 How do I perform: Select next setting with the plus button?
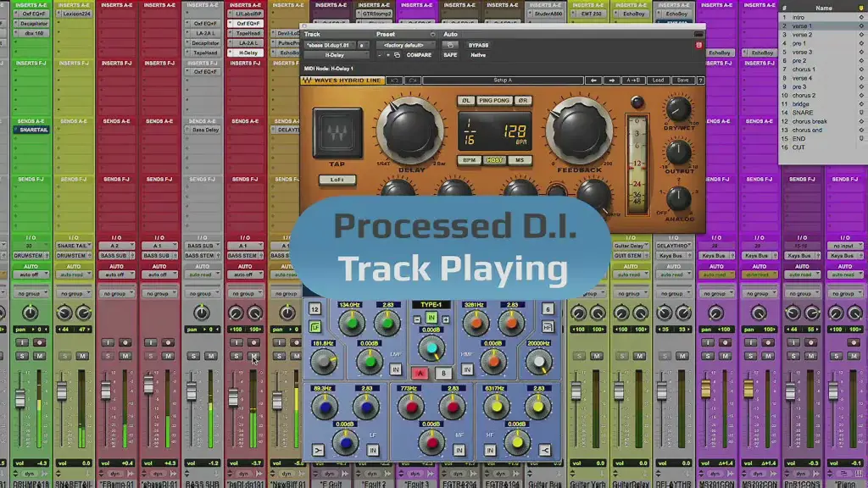pos(387,55)
